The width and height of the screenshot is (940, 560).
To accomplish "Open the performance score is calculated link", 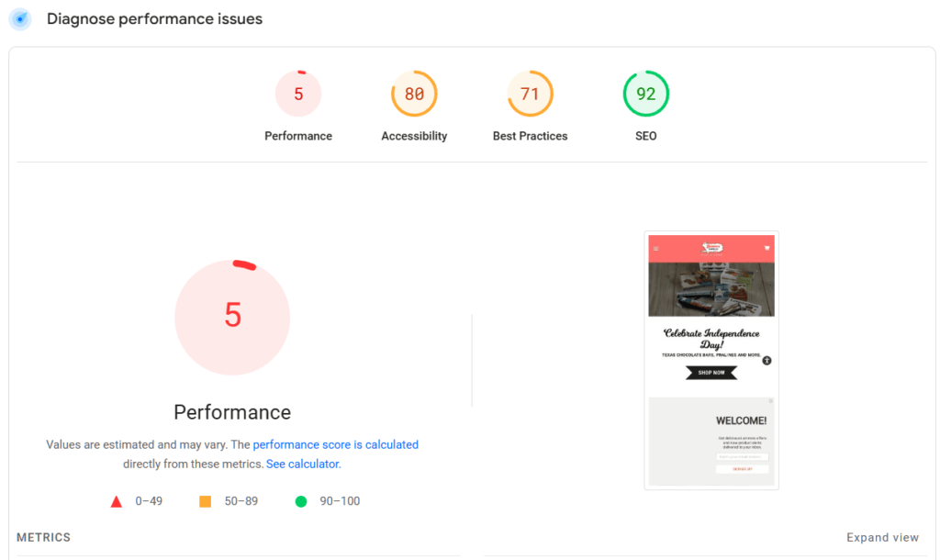I will point(336,443).
